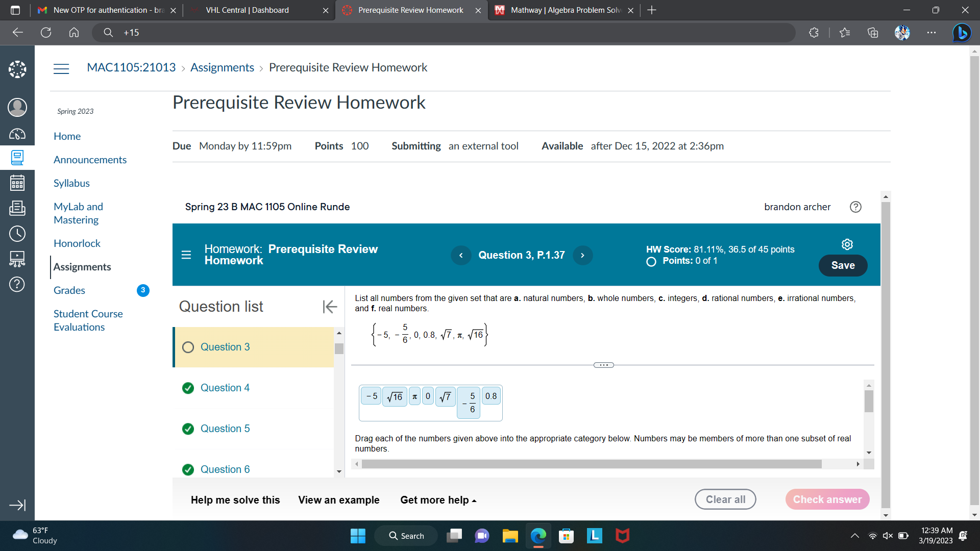Image resolution: width=980 pixels, height=551 pixels.
Task: Open Canvas Calendar icon in sidebar
Action: click(x=17, y=183)
